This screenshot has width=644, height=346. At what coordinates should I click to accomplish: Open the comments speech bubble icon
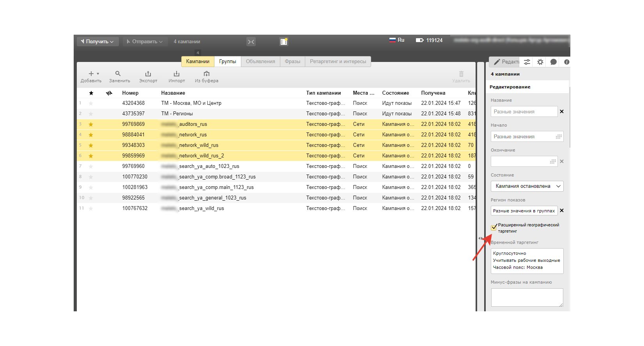(x=553, y=62)
